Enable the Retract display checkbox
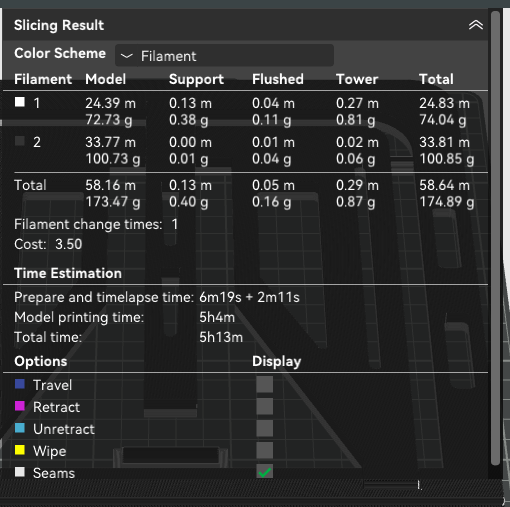 coord(265,406)
